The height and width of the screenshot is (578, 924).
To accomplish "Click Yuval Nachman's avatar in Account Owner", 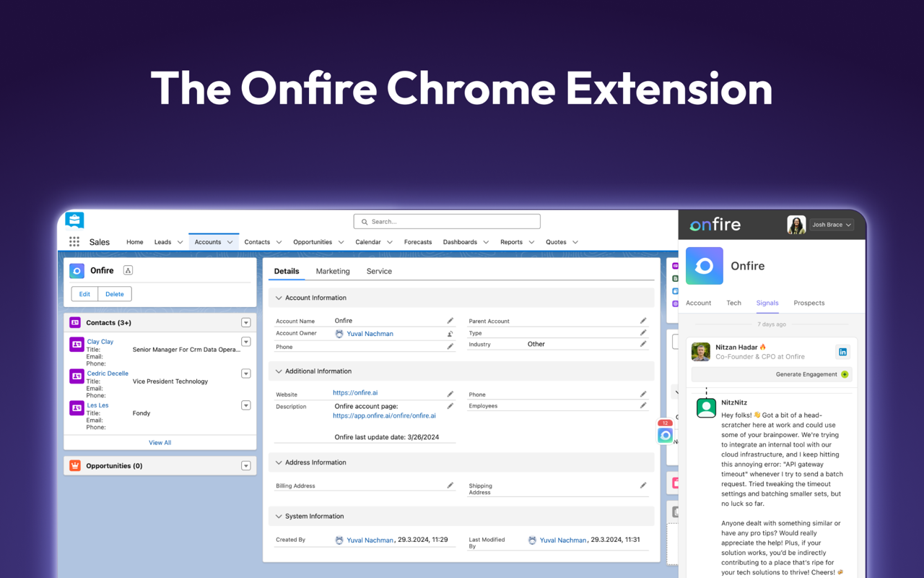I will point(339,333).
